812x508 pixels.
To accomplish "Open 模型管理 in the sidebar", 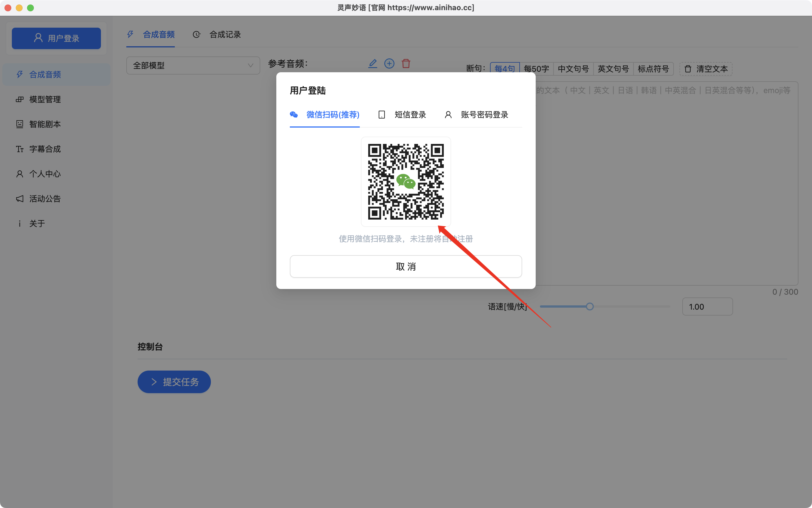I will [56, 99].
